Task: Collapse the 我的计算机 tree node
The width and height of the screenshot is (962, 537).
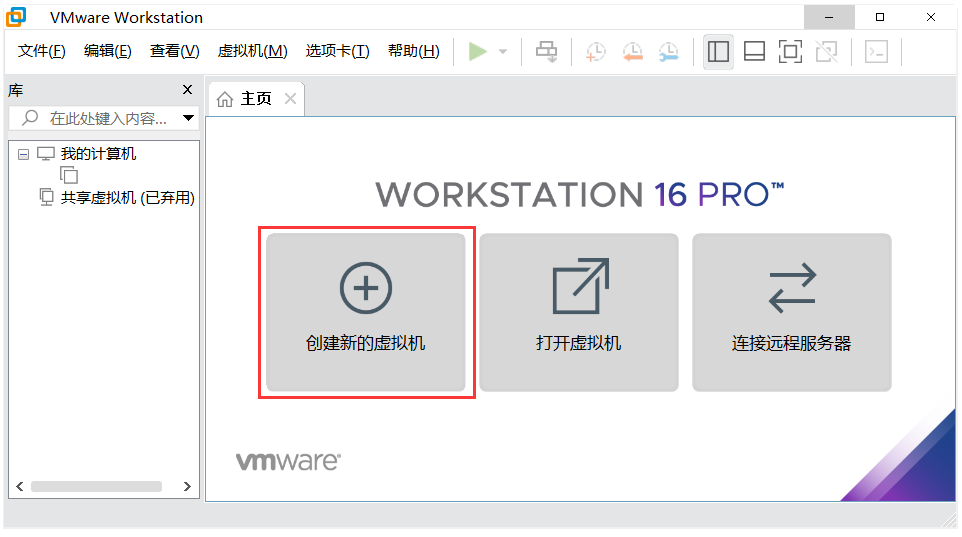Action: tap(23, 154)
